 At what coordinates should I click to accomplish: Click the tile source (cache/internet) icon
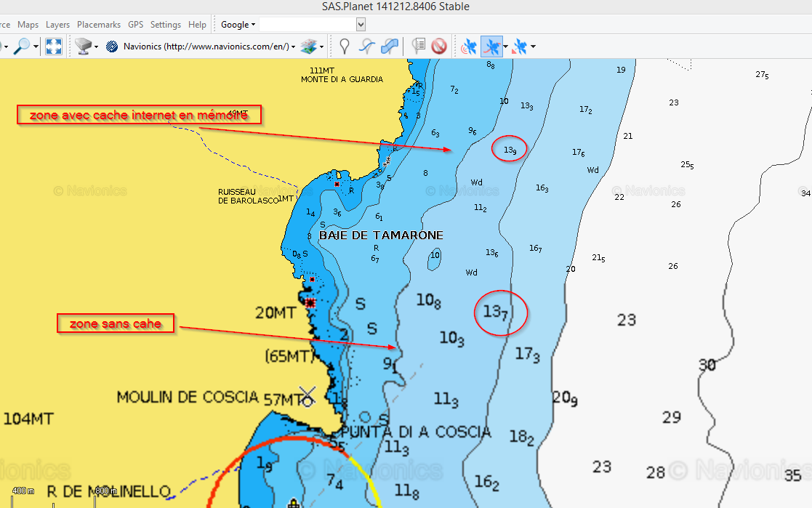pyautogui.click(x=83, y=46)
